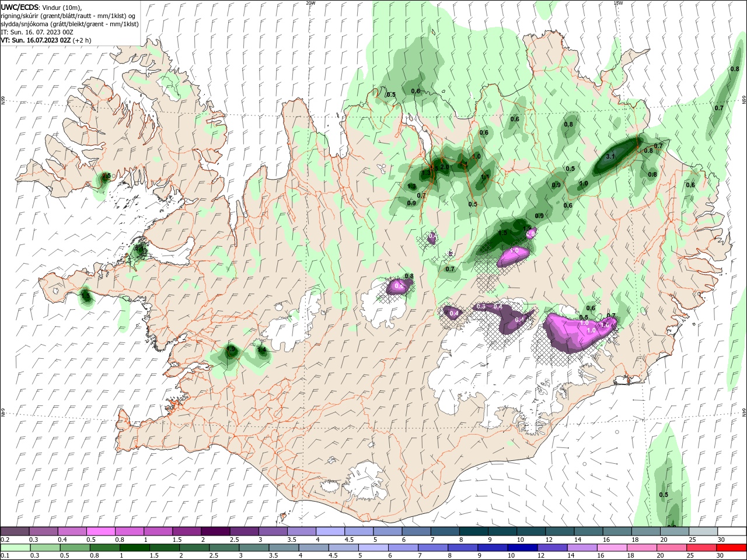The width and height of the screenshot is (747, 560).
Task: Click dark green swatch between 1 and 1.5, bottom legend
Action: click(134, 548)
